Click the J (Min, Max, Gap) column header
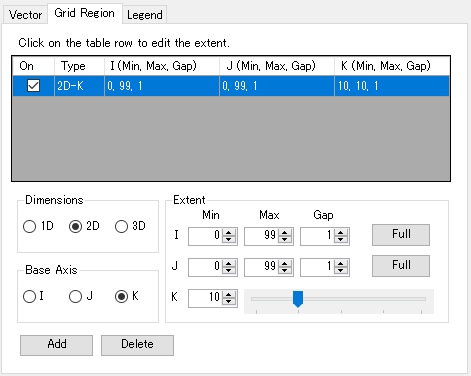Screen dimensions: 471x376 (277, 66)
